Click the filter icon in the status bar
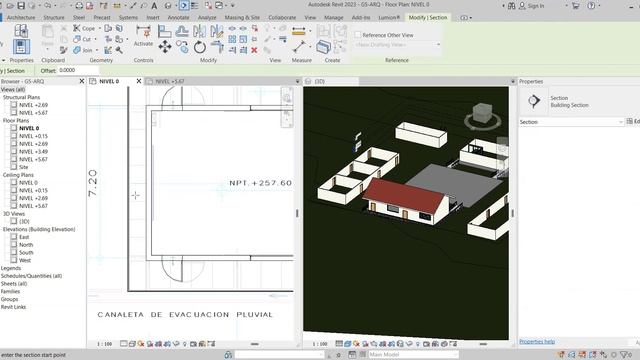Screen dimensions: 640x360 [624, 355]
